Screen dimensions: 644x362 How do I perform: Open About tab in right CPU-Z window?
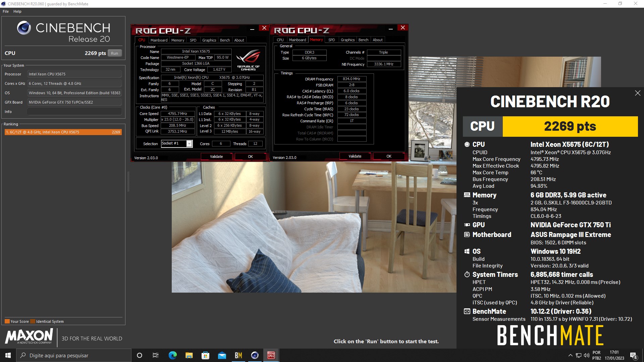click(x=378, y=40)
